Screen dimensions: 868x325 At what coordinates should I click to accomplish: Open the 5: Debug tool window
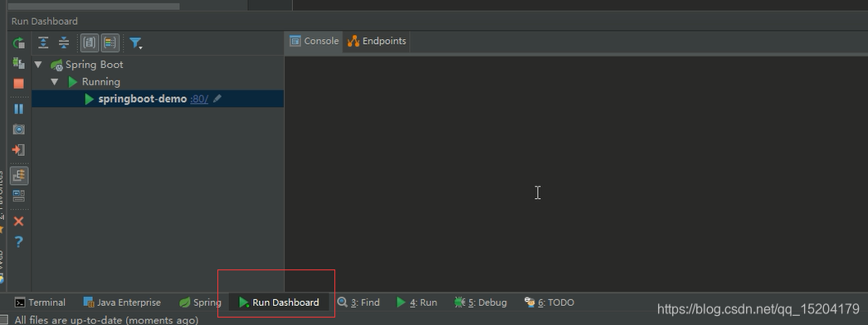pos(480,303)
